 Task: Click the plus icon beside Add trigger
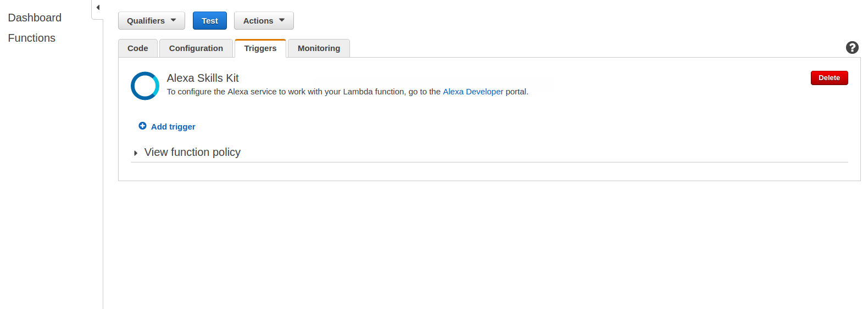coord(142,126)
